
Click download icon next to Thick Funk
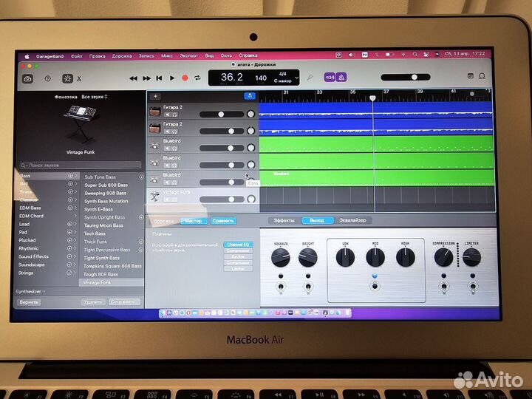coord(141,242)
